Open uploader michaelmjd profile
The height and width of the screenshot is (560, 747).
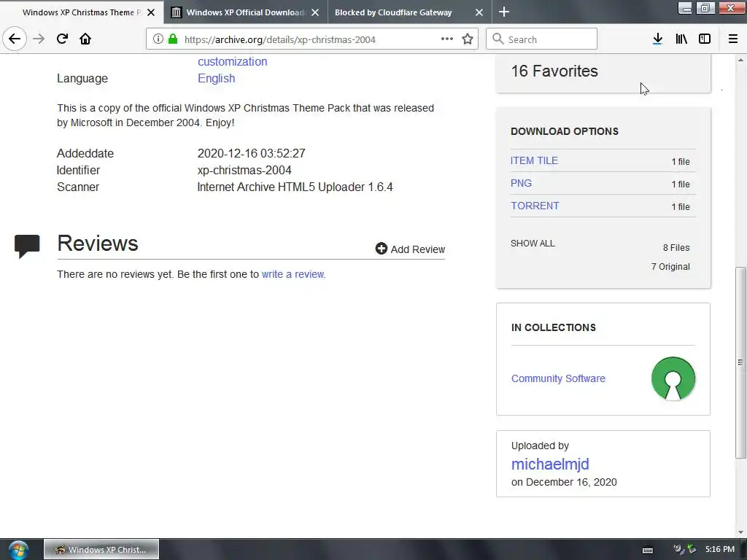(x=550, y=464)
